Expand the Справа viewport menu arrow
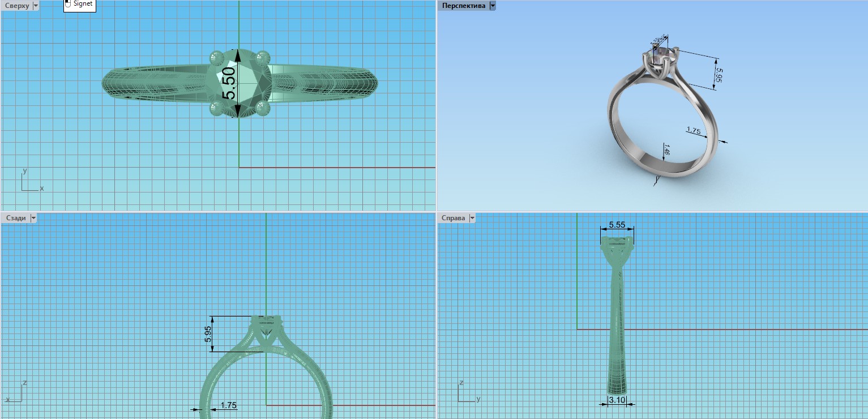The image size is (868, 419). coord(472,218)
